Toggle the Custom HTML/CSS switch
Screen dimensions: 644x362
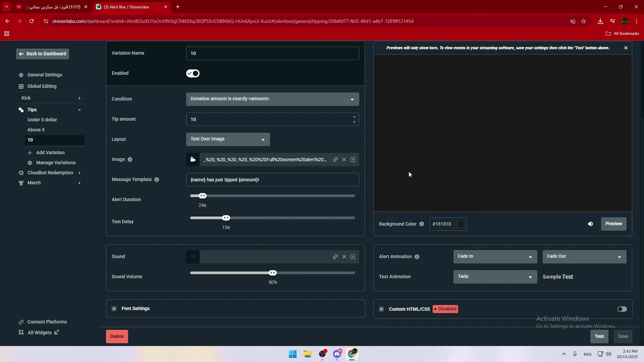[622, 309]
